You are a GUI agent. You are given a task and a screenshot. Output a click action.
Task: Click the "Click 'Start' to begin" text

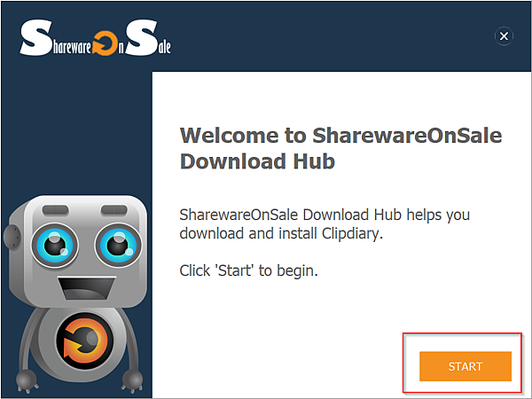[x=248, y=270]
